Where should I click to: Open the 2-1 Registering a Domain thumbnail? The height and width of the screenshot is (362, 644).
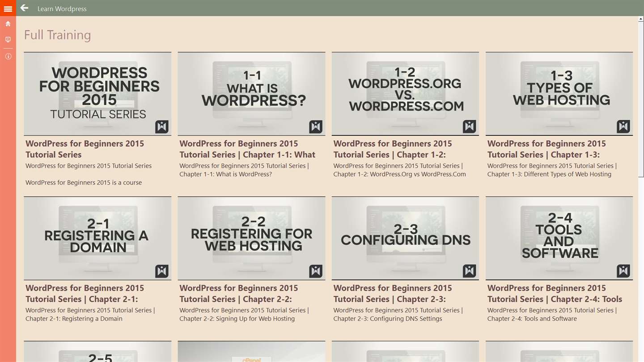(97, 238)
